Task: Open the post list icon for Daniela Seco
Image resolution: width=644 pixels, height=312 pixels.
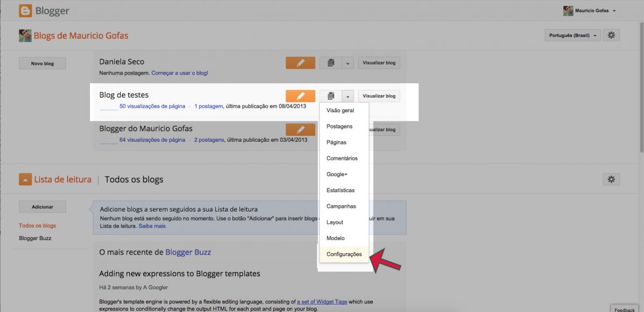Action: [331, 63]
